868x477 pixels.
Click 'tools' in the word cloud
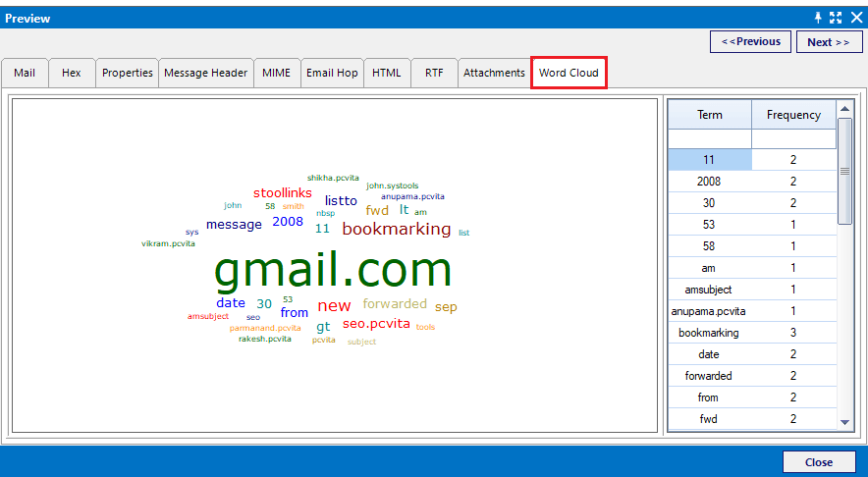click(x=425, y=327)
